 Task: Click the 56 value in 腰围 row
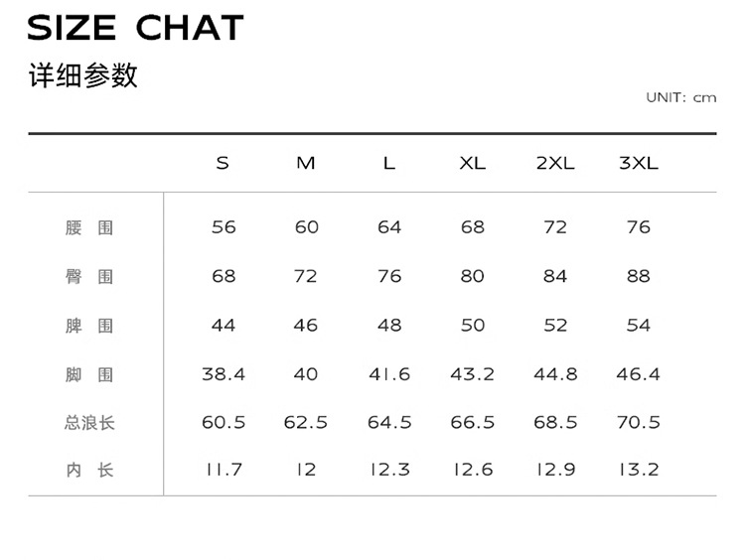point(223,227)
